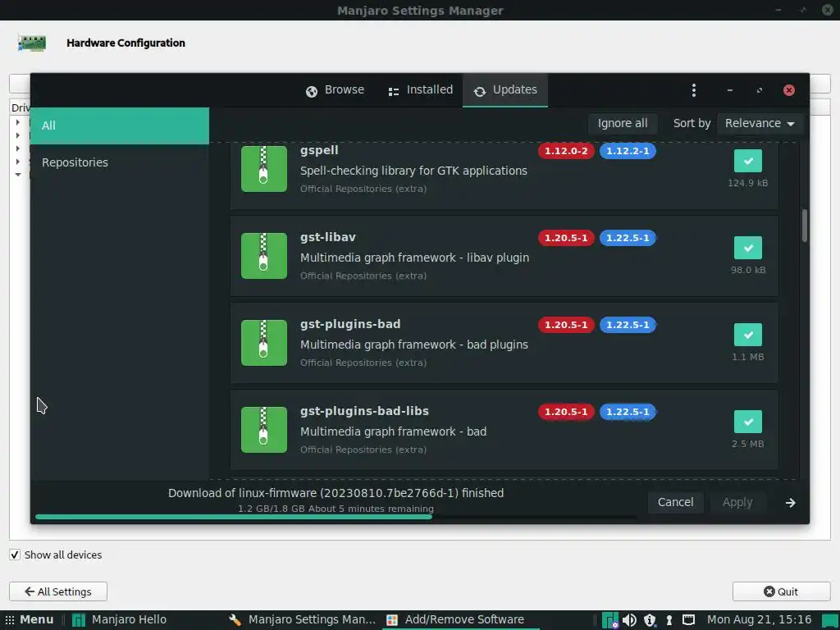
Task: Click the '1.2 GB/1.8 GB' remaining time text
Action: pos(336,509)
